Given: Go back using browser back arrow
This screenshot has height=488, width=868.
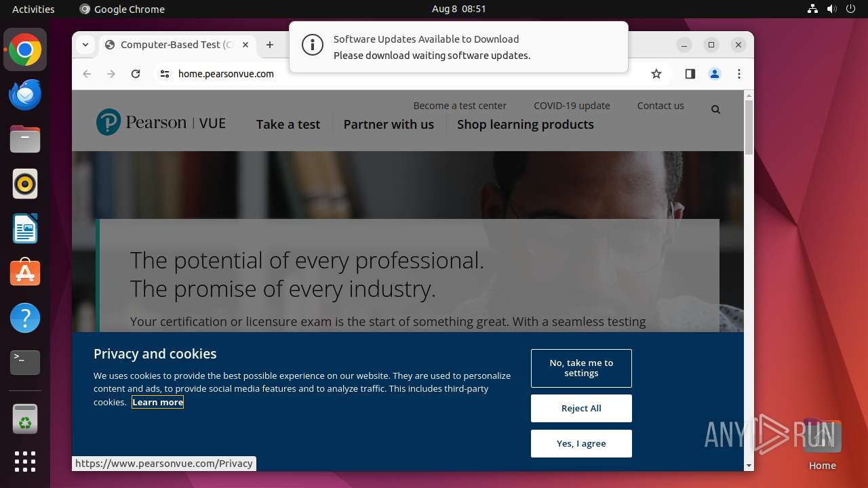Looking at the screenshot, I should coord(87,74).
